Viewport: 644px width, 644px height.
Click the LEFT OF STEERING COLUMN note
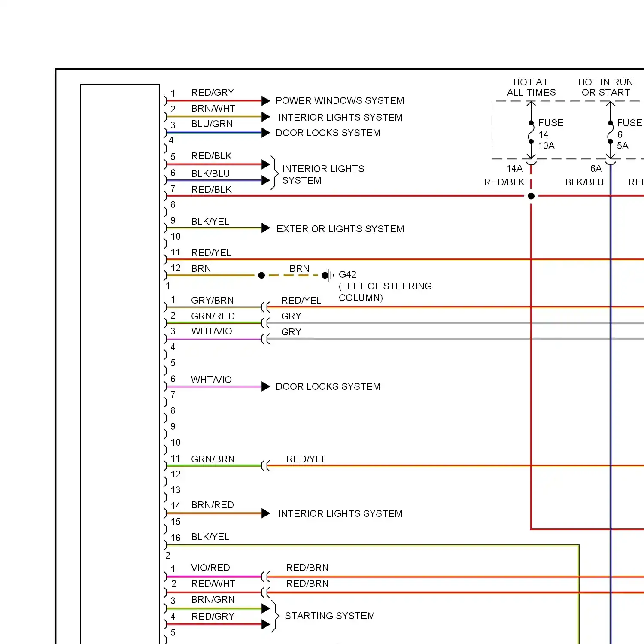(x=385, y=292)
